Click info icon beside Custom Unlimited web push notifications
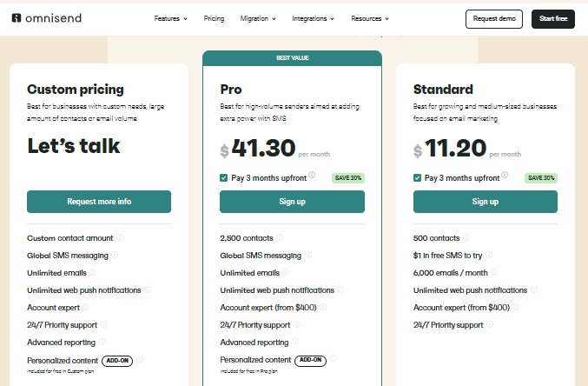The height and width of the screenshot is (386, 588). click(148, 289)
